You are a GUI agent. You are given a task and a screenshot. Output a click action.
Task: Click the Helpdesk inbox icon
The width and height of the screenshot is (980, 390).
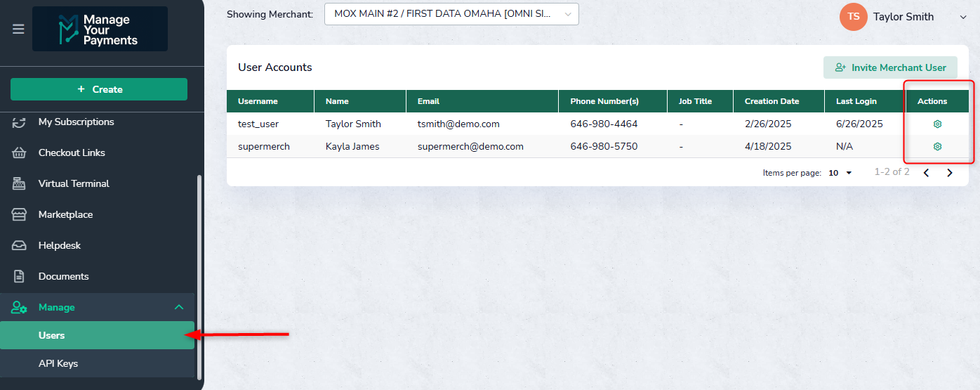pyautogui.click(x=19, y=246)
